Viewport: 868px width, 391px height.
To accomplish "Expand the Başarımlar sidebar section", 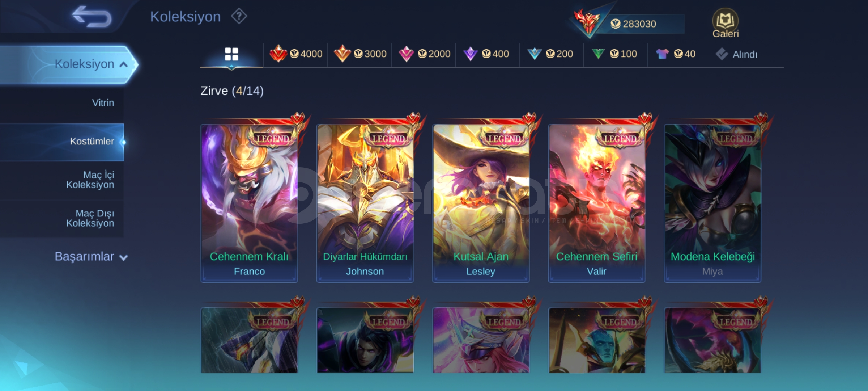I will pyautogui.click(x=91, y=256).
